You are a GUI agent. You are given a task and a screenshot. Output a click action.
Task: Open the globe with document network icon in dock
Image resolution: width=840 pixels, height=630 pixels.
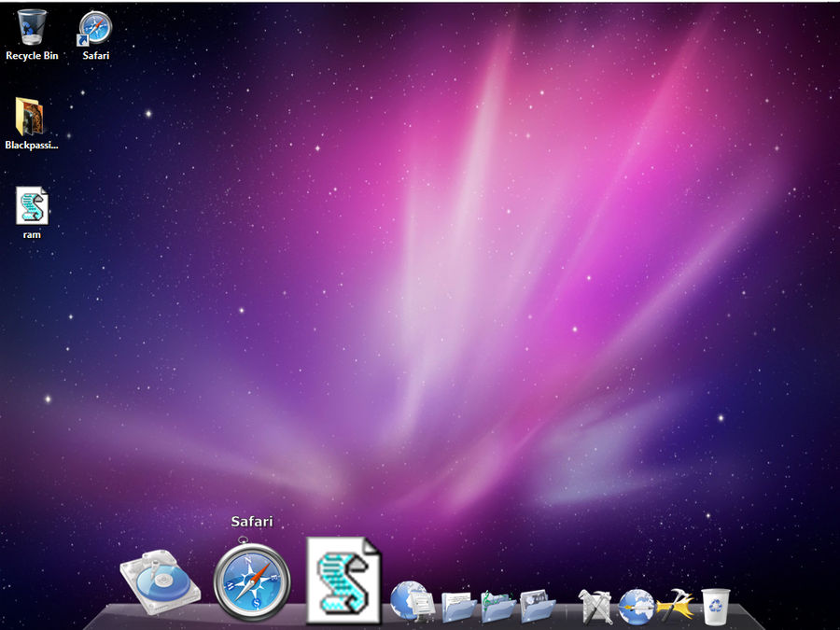(412, 601)
